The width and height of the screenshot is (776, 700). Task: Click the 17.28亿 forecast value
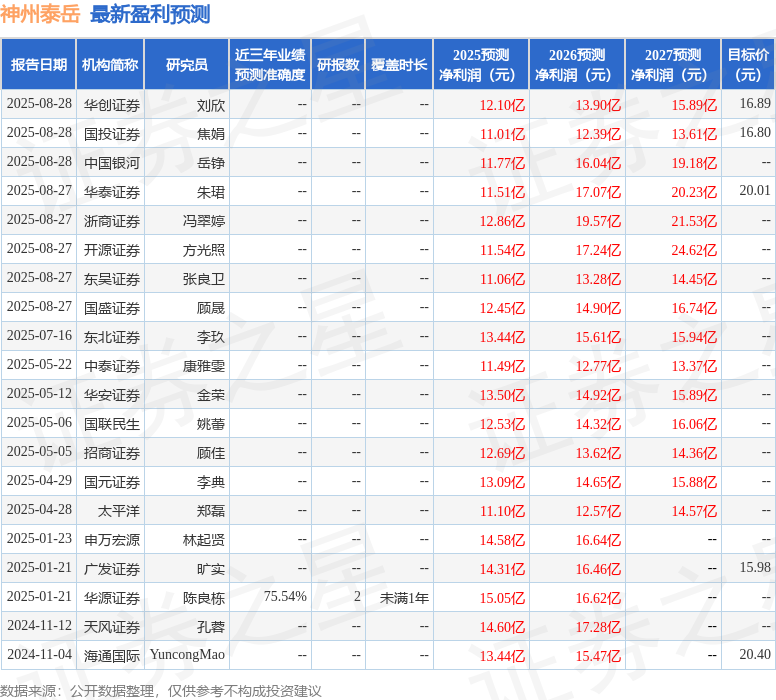click(x=598, y=627)
